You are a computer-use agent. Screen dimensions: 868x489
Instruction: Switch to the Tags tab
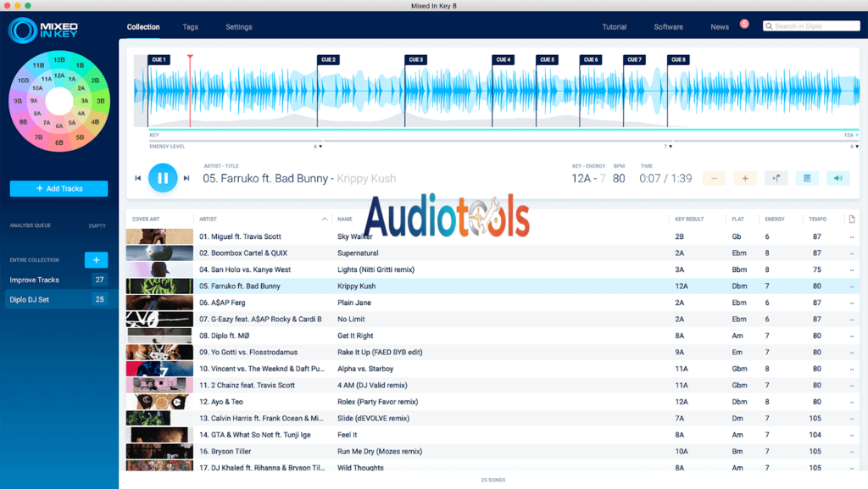click(x=191, y=27)
